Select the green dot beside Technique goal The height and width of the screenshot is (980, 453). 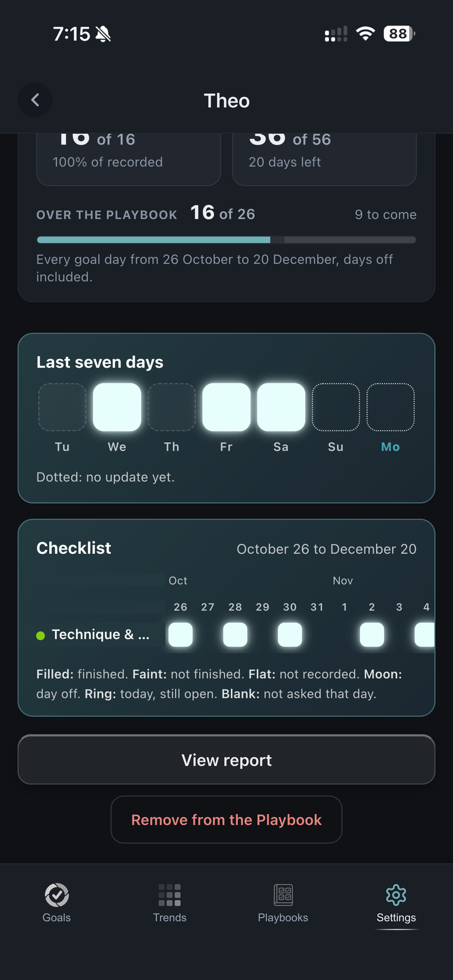[40, 636]
